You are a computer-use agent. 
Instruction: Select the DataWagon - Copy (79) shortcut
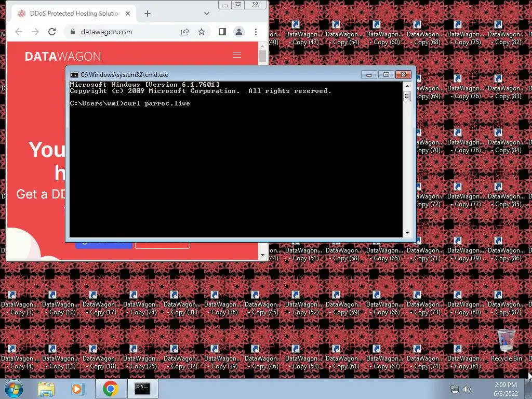465,249
